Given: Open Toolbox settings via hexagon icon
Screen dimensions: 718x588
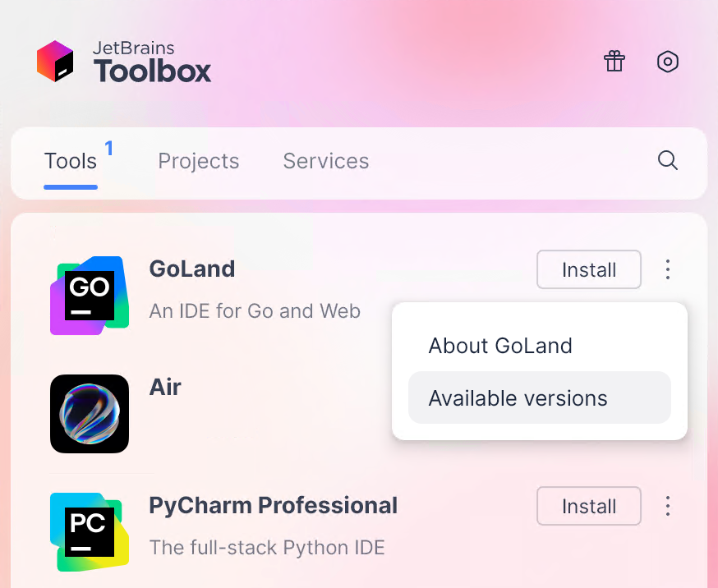Looking at the screenshot, I should pyautogui.click(x=667, y=62).
